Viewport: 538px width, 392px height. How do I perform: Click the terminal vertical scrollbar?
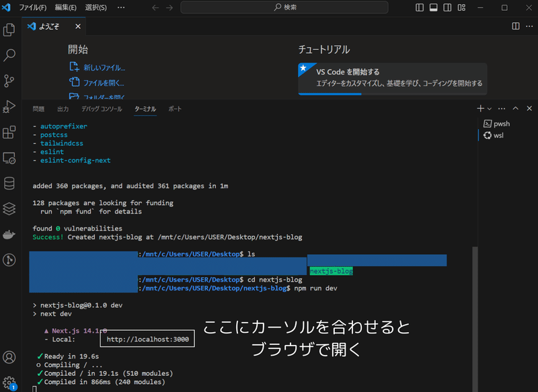coord(475,319)
